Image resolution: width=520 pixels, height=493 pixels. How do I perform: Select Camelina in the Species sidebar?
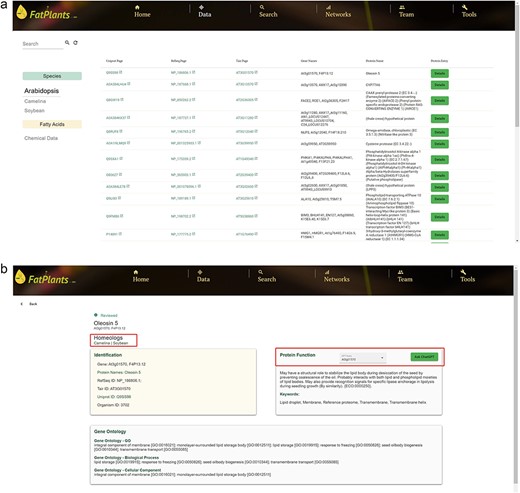(x=35, y=101)
